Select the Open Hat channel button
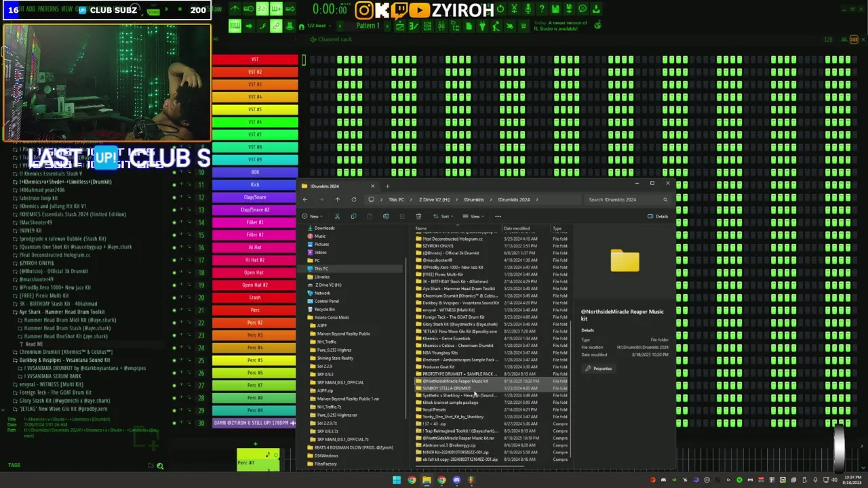Screen dimensions: 868x488 tap(255, 272)
